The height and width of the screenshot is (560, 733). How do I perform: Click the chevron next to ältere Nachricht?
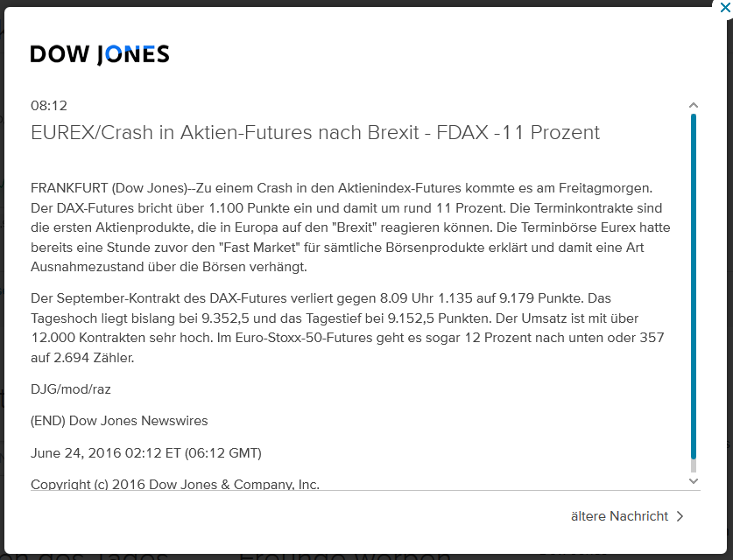tap(680, 516)
